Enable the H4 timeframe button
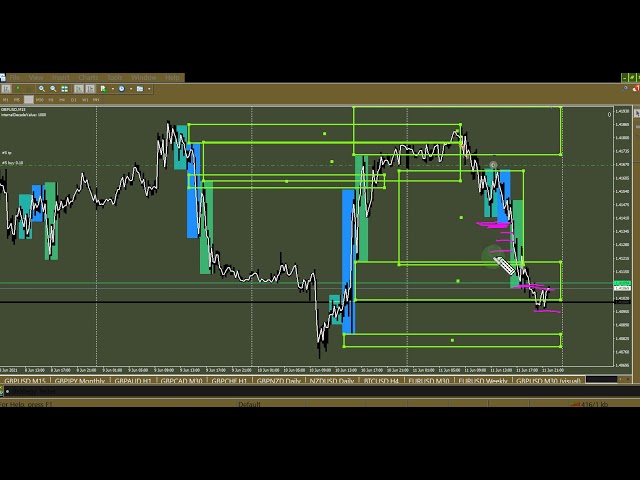The height and width of the screenshot is (480, 640). [62, 100]
